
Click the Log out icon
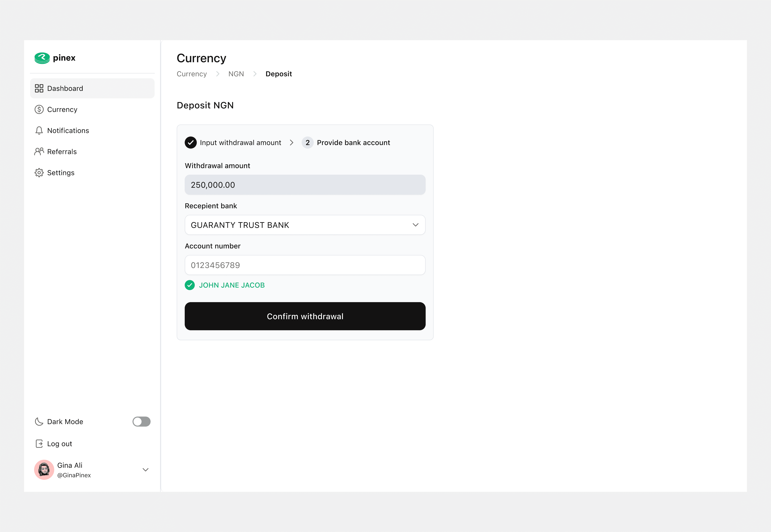pyautogui.click(x=39, y=443)
